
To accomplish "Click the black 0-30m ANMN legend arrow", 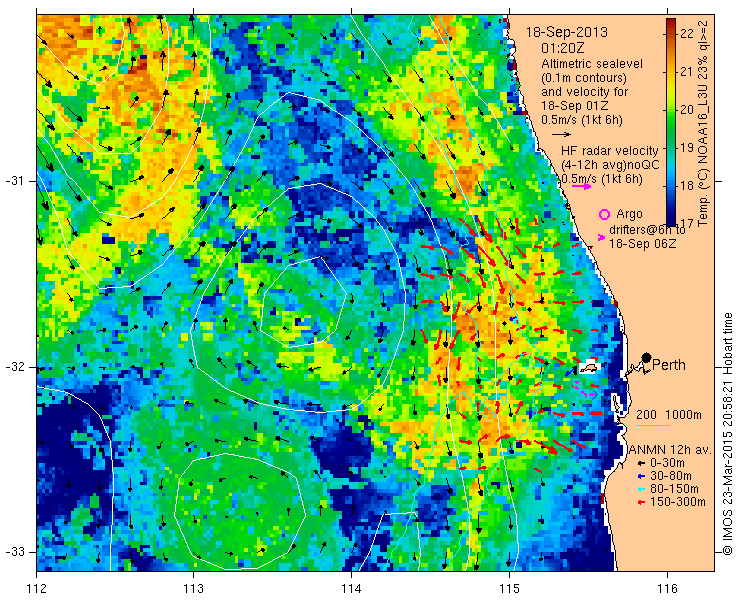I will point(640,463).
